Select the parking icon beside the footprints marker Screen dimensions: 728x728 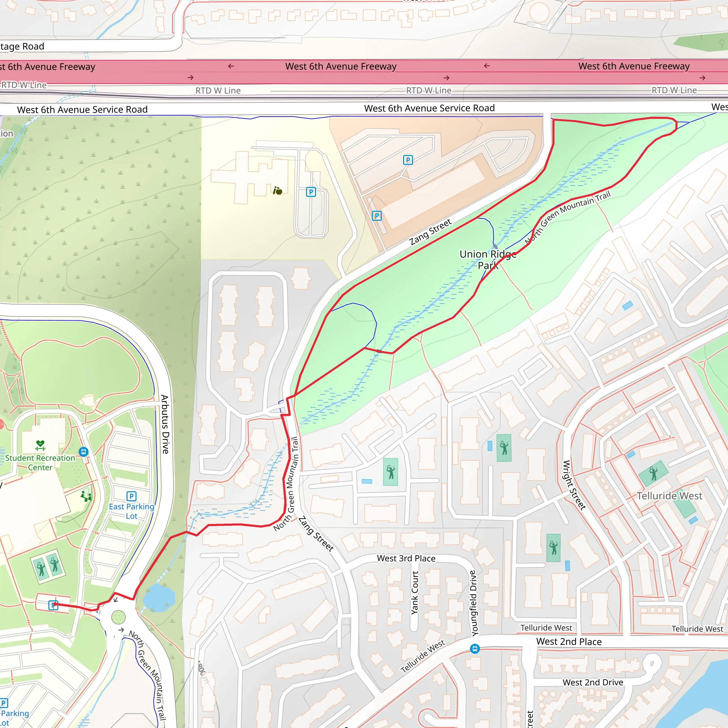(311, 192)
